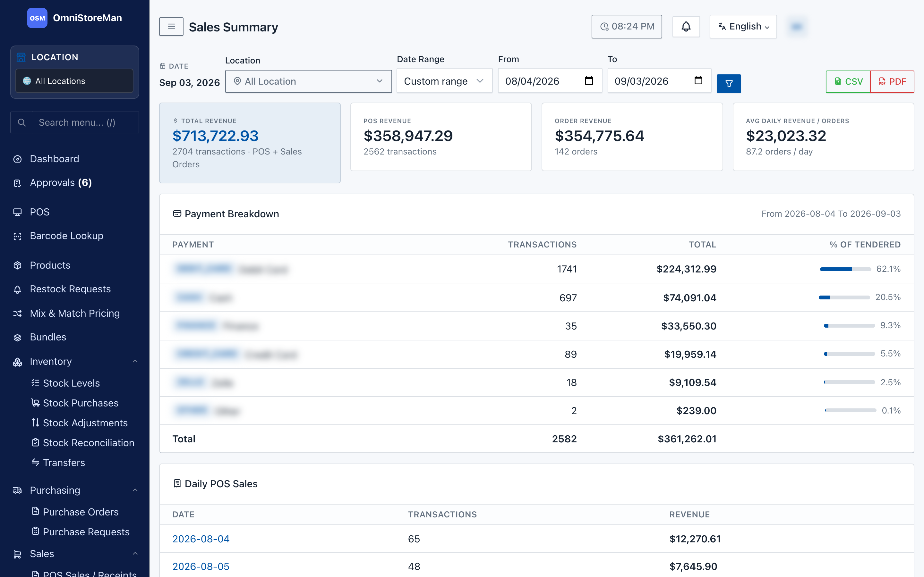Go to Barcode Lookup

(66, 236)
